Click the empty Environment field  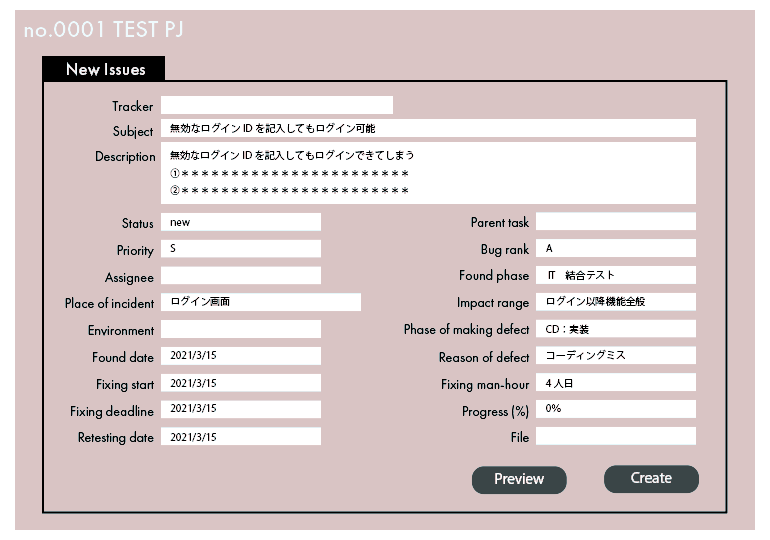[x=241, y=329]
